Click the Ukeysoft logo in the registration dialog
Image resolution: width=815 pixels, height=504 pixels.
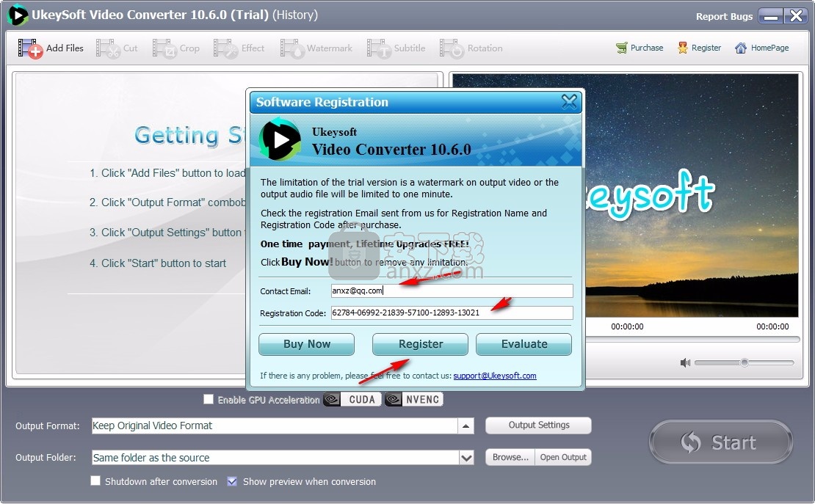(280, 139)
